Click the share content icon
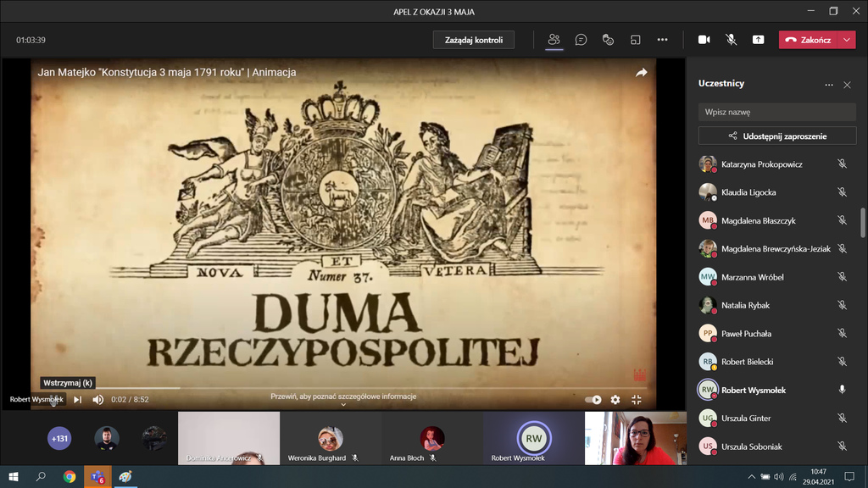This screenshot has height=488, width=868. pyautogui.click(x=758, y=40)
